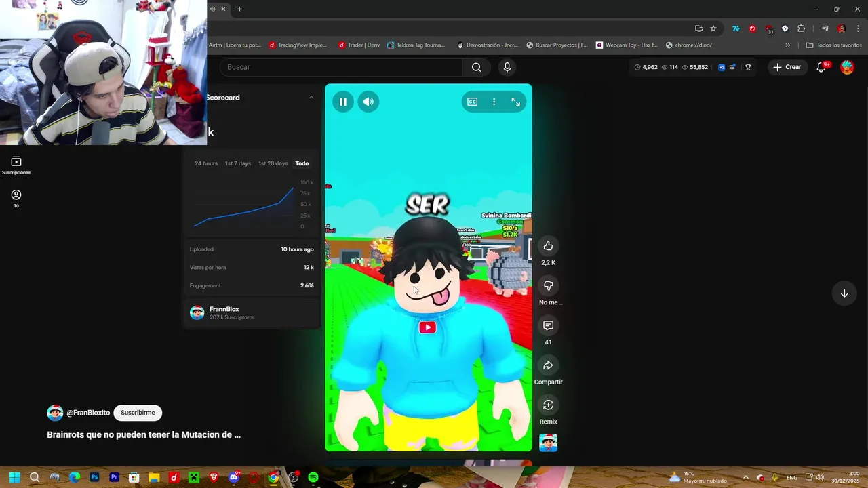Open YouTube notifications bell
Viewport: 868px width, 488px height.
pos(822,67)
